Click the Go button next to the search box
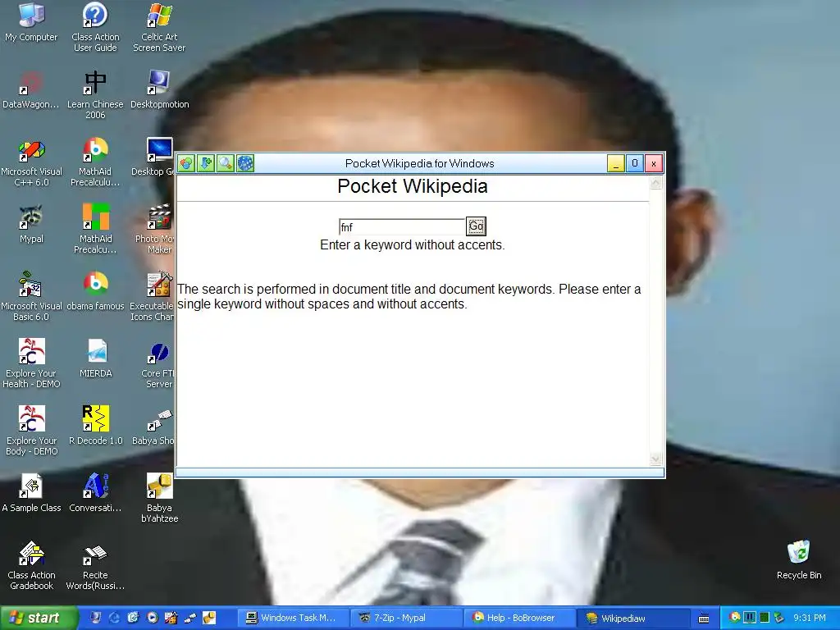Screen dimensions: 840x630 pos(477,226)
